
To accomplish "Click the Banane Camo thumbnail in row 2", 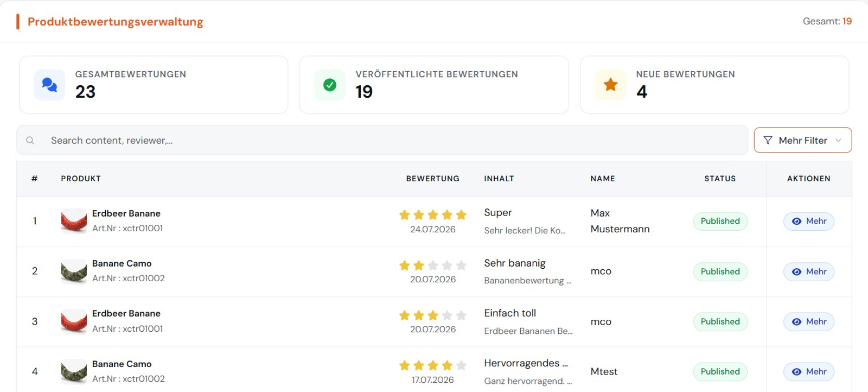I will coord(74,271).
